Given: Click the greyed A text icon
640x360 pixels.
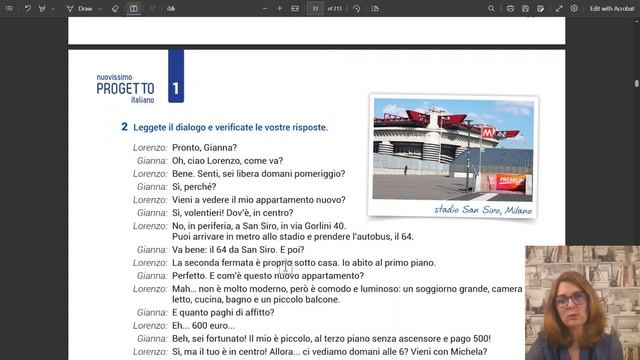Looking at the screenshot, I should [x=152, y=8].
